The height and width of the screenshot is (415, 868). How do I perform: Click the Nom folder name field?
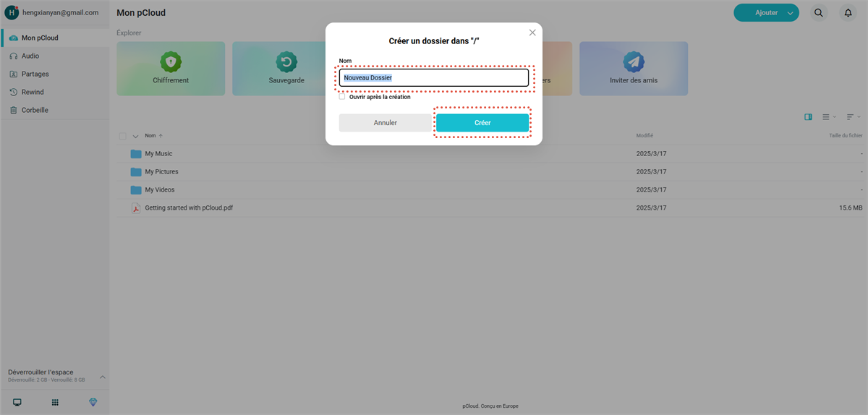click(x=434, y=77)
